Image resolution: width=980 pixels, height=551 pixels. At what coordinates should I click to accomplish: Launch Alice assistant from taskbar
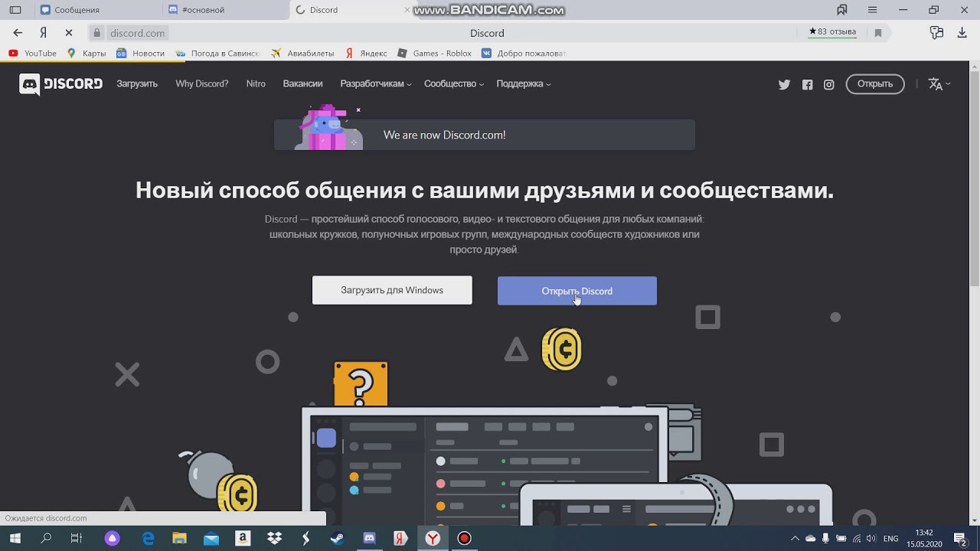click(x=113, y=539)
